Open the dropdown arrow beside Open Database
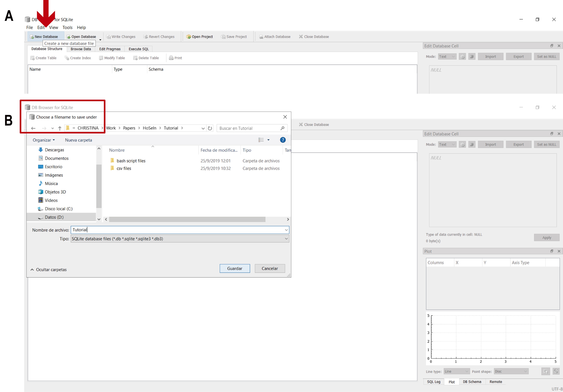Screen dimensions: 563x392 point(100,39)
